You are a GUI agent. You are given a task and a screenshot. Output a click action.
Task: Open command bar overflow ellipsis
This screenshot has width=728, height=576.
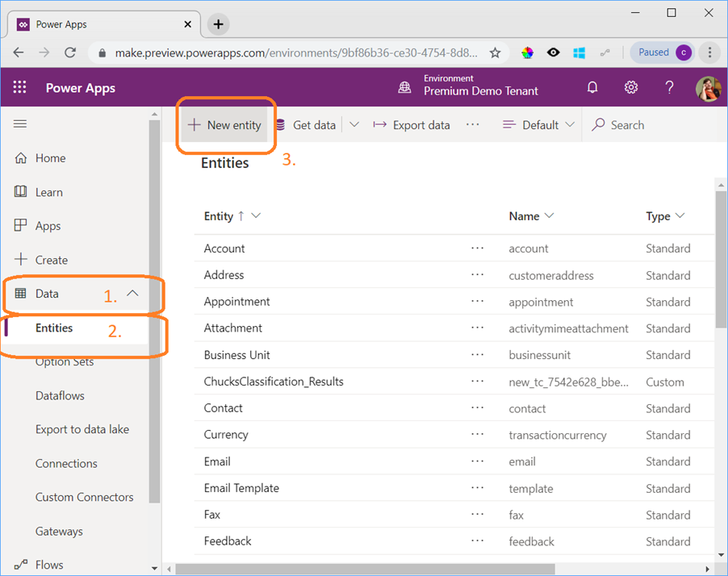[473, 124]
